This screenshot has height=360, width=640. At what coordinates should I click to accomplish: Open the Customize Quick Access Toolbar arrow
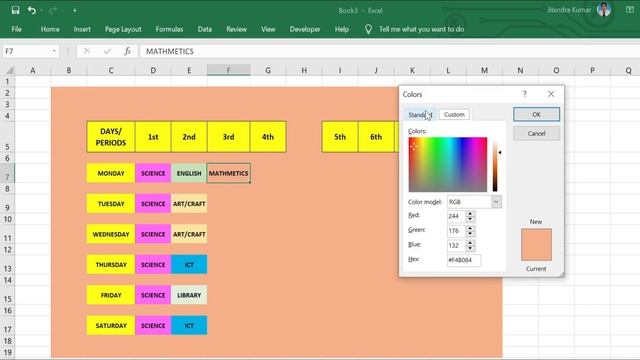click(75, 10)
